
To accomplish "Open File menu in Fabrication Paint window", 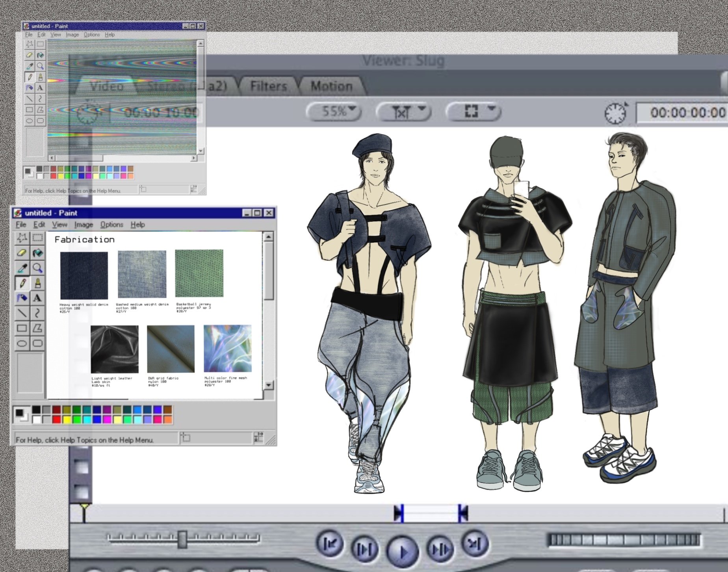I will (21, 225).
